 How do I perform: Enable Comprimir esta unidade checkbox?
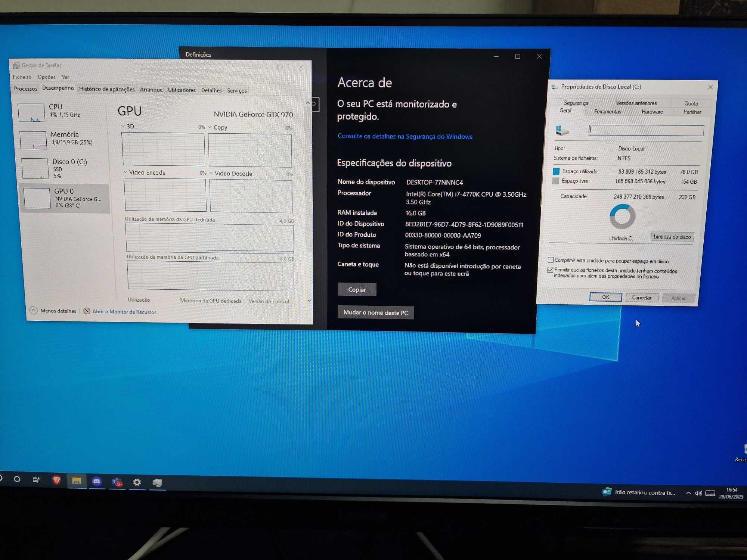(x=551, y=260)
